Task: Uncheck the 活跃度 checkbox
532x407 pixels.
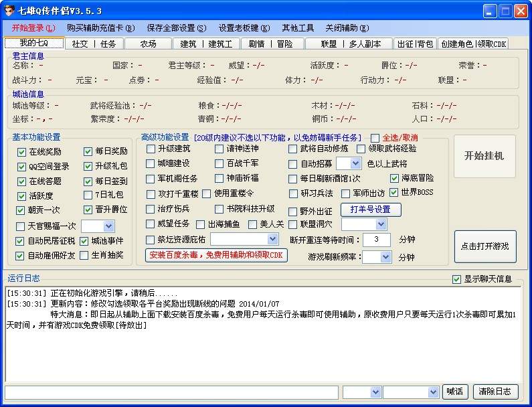Action: pyautogui.click(x=21, y=196)
